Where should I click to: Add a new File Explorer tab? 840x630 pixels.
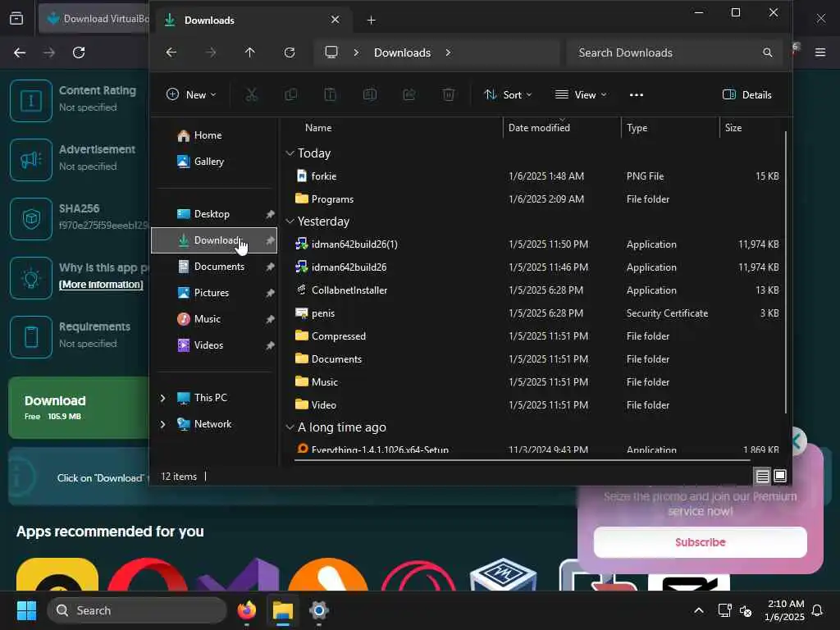[x=371, y=21]
